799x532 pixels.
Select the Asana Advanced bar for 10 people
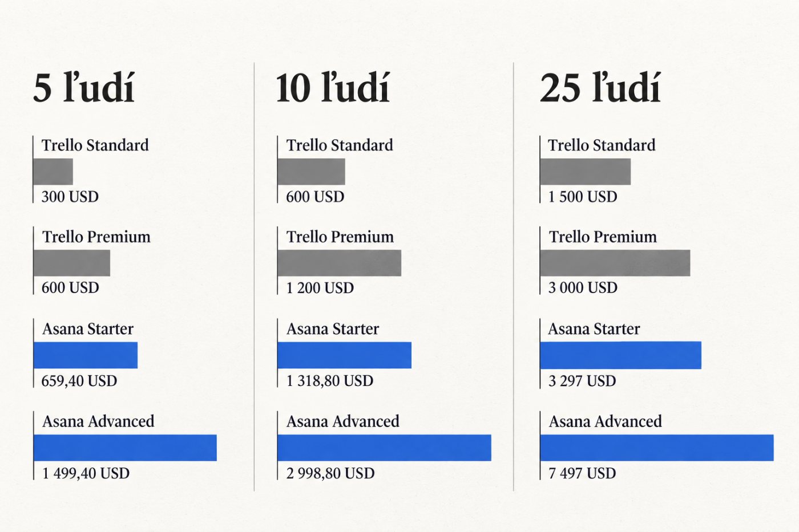pos(385,448)
